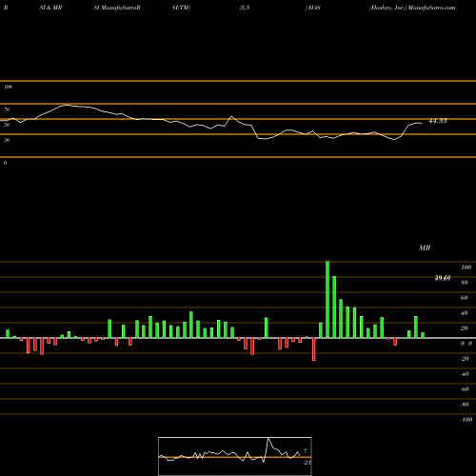Viewport: 476px width, 476px height.
Task: Click the RSI axis label 50
Action: 7,125
